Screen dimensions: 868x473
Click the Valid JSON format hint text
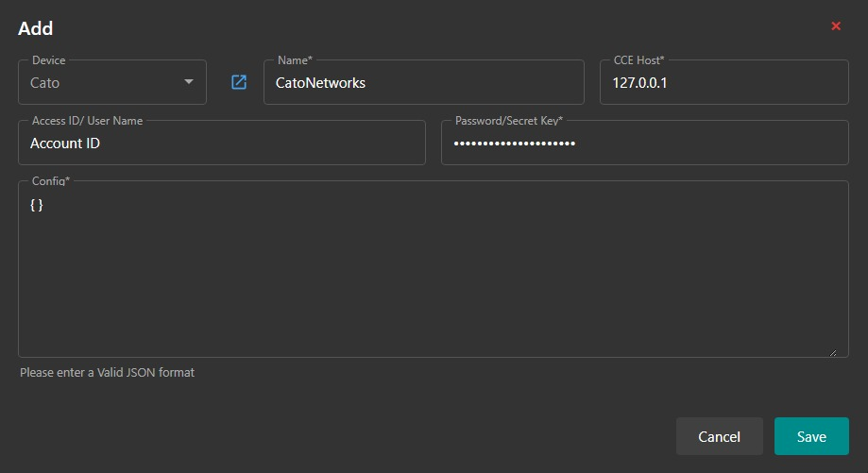107,373
